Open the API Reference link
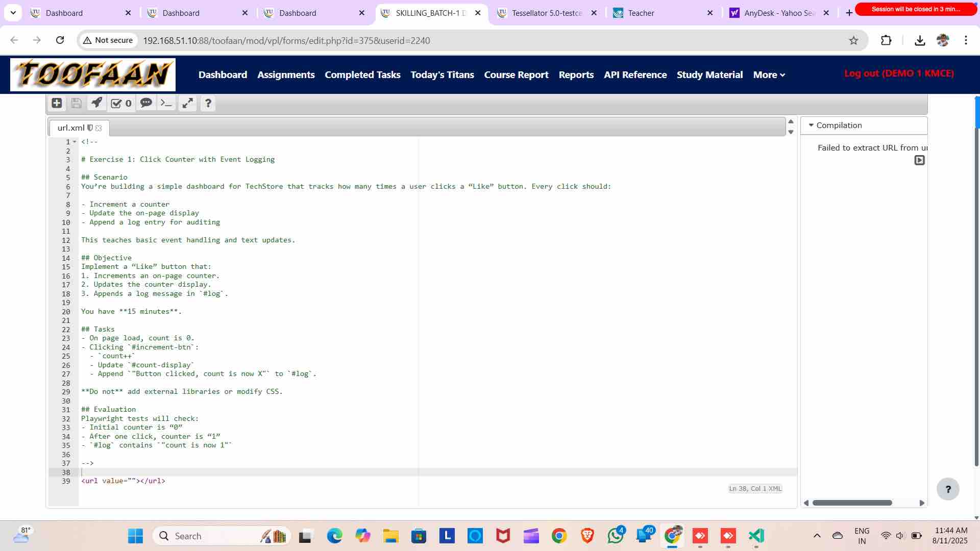Viewport: 980px width, 551px height. coord(635,75)
